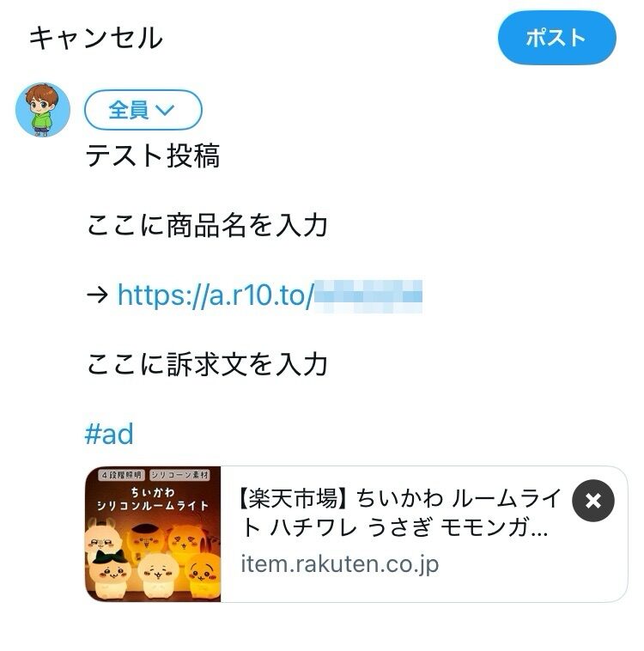644x651 pixels.
Task: Click the item.rakuten.co.jp domain text
Action: (x=340, y=563)
